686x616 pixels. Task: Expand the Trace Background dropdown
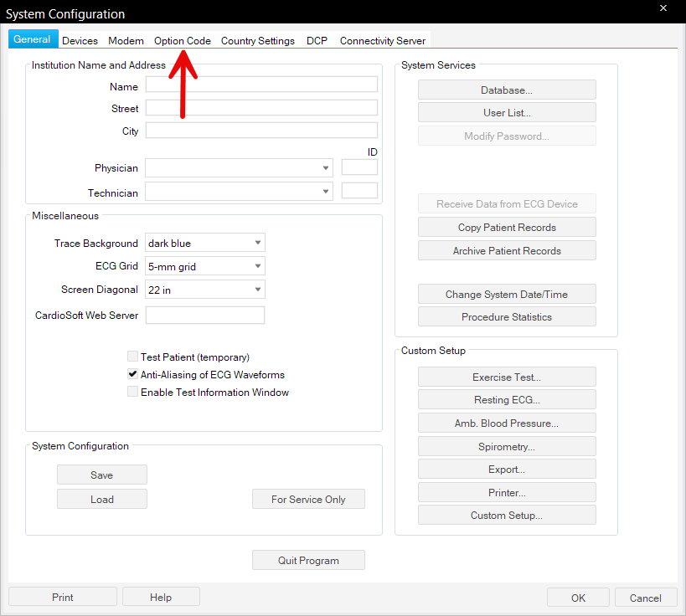(x=205, y=244)
